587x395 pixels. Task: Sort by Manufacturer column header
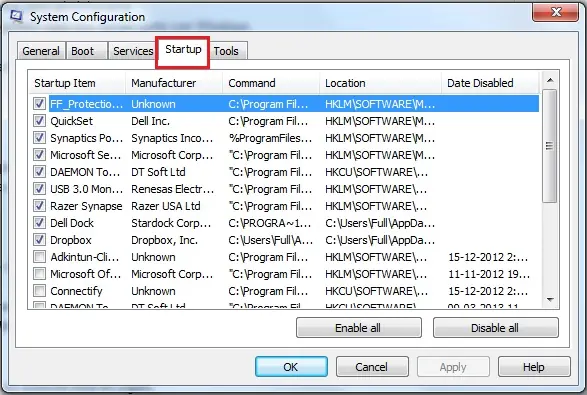pos(174,83)
